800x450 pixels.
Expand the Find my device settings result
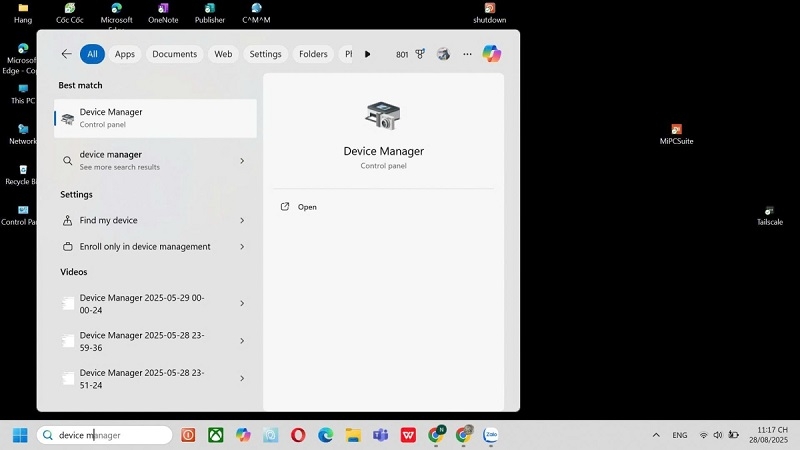(242, 220)
